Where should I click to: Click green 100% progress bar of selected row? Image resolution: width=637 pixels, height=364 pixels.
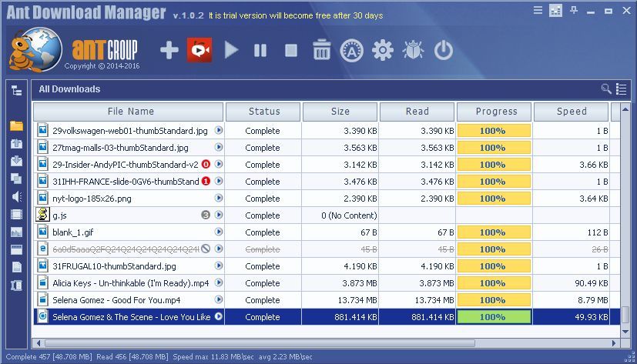pyautogui.click(x=494, y=317)
